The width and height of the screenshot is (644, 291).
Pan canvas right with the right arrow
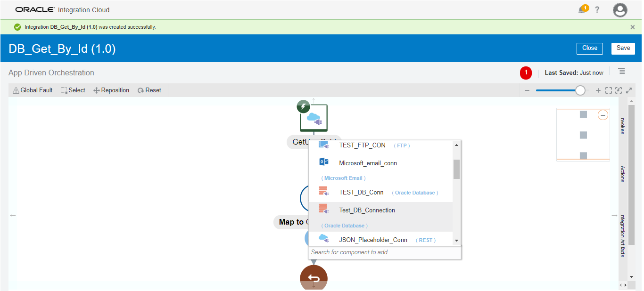click(x=614, y=216)
